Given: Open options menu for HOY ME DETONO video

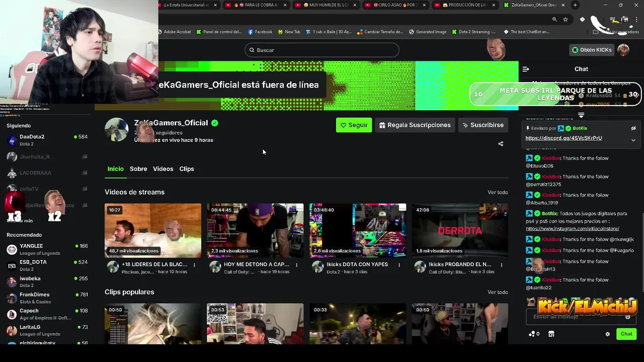Looking at the screenshot, I should click(x=297, y=265).
